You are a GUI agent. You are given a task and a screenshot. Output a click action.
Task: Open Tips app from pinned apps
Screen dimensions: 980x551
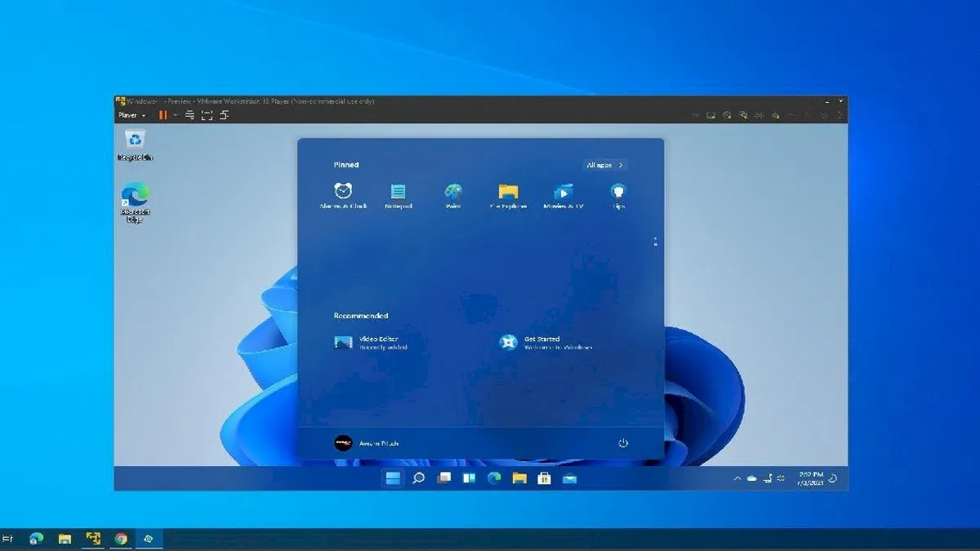click(x=618, y=196)
